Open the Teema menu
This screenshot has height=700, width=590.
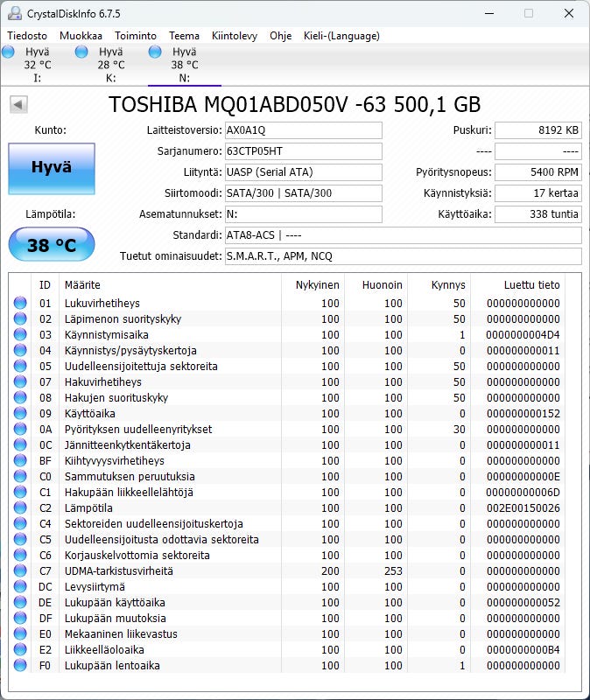[184, 36]
